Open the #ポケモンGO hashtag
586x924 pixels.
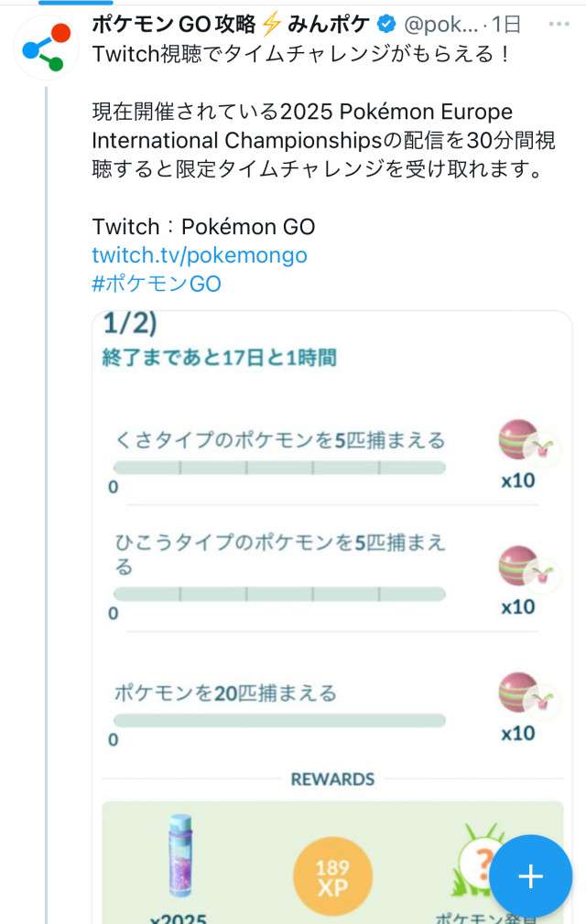(x=157, y=283)
